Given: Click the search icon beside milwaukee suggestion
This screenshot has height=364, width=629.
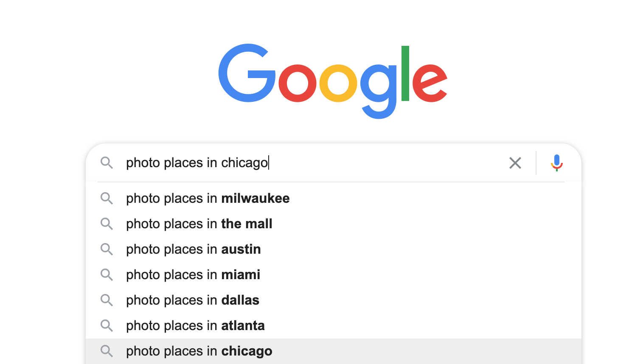Looking at the screenshot, I should click(107, 199).
